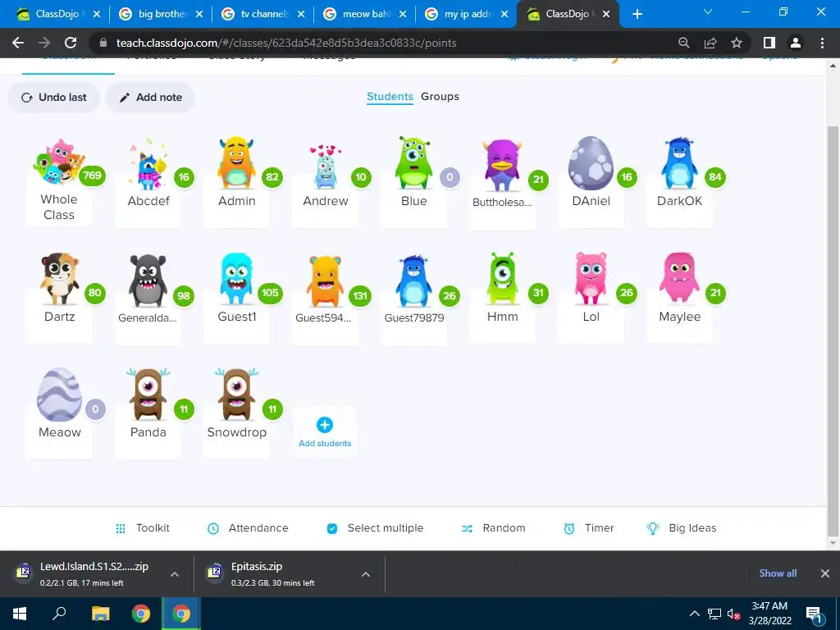Select the Hmm one-eyed avatar

[503, 279]
